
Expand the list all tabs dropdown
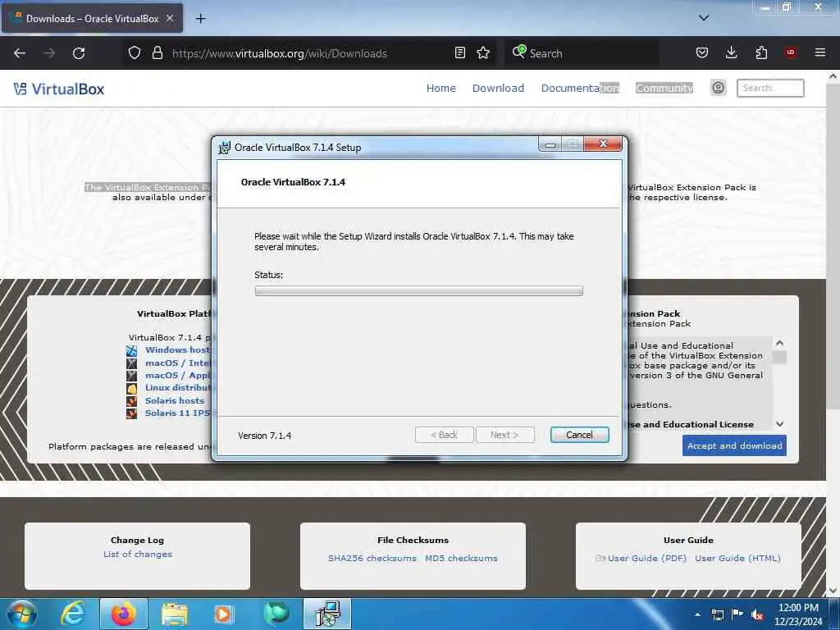703,18
